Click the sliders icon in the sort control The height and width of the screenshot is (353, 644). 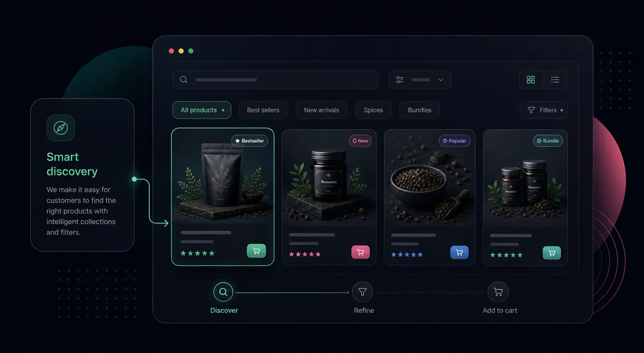click(400, 80)
